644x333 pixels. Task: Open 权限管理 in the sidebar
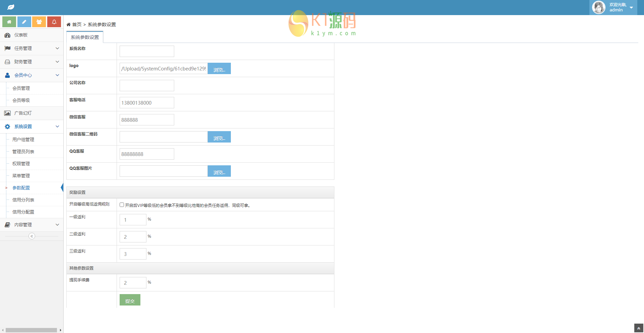click(21, 164)
